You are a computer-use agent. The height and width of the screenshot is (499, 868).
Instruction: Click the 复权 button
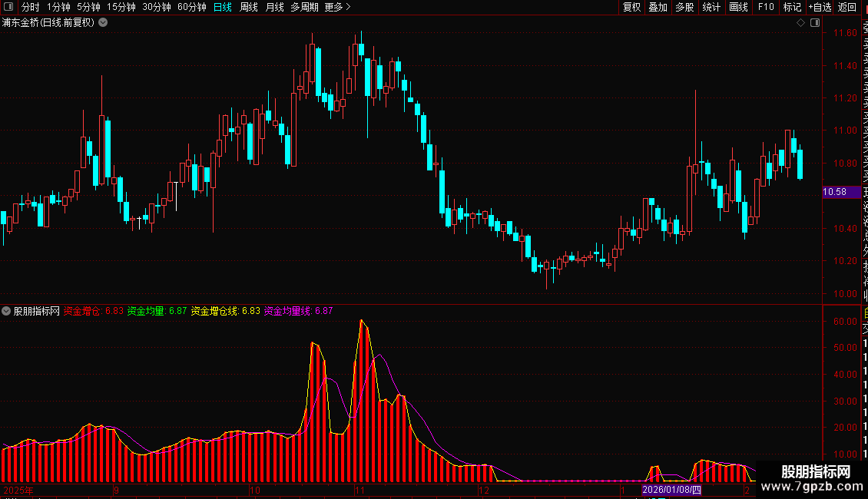coord(631,7)
